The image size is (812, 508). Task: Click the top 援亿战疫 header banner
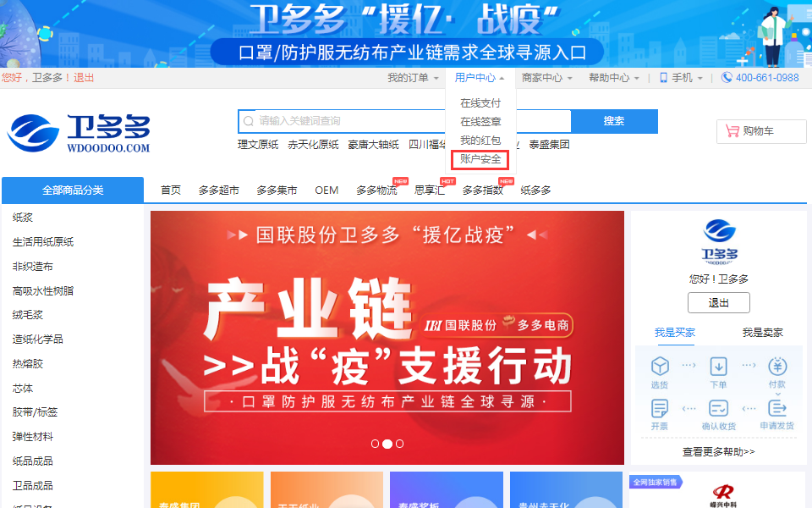click(x=406, y=34)
